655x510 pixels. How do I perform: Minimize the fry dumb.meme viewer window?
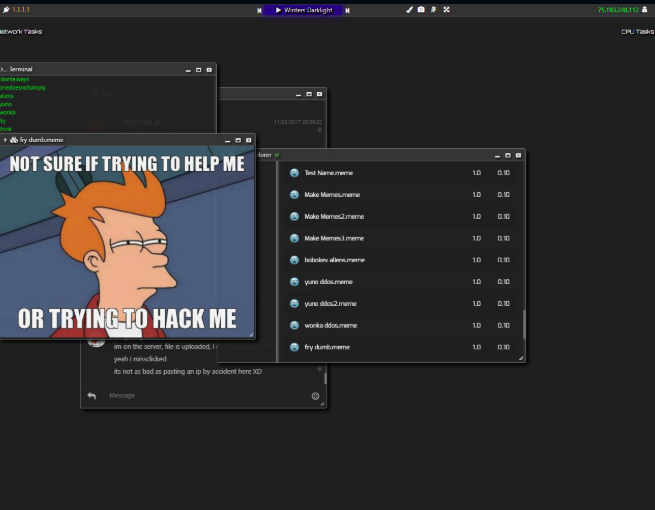[x=228, y=141]
